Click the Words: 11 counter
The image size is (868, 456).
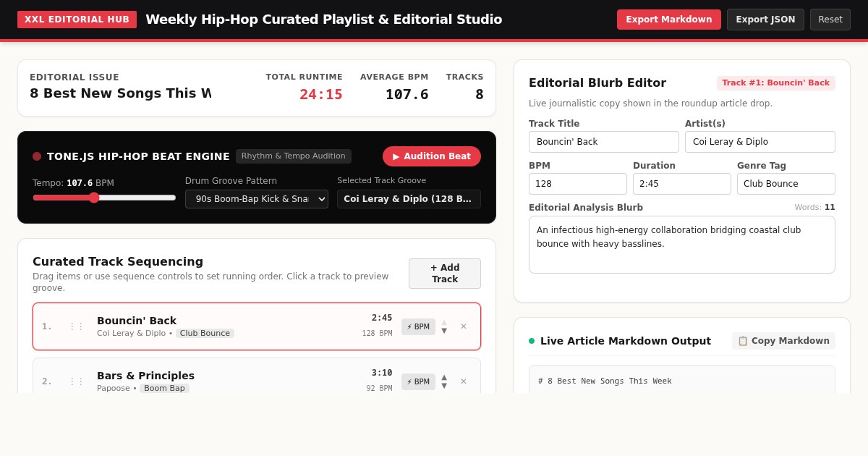pos(814,208)
